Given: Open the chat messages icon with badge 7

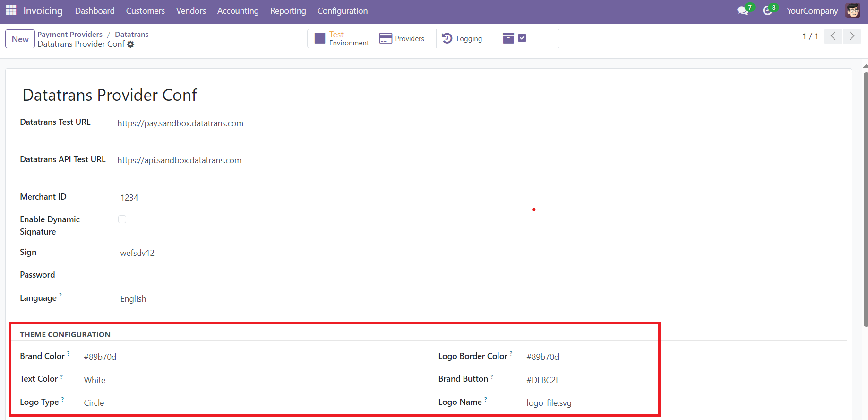Looking at the screenshot, I should [743, 10].
